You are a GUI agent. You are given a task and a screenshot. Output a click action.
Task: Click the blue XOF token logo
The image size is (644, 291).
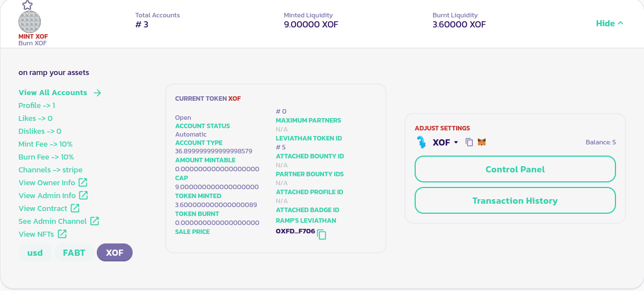coord(422,142)
